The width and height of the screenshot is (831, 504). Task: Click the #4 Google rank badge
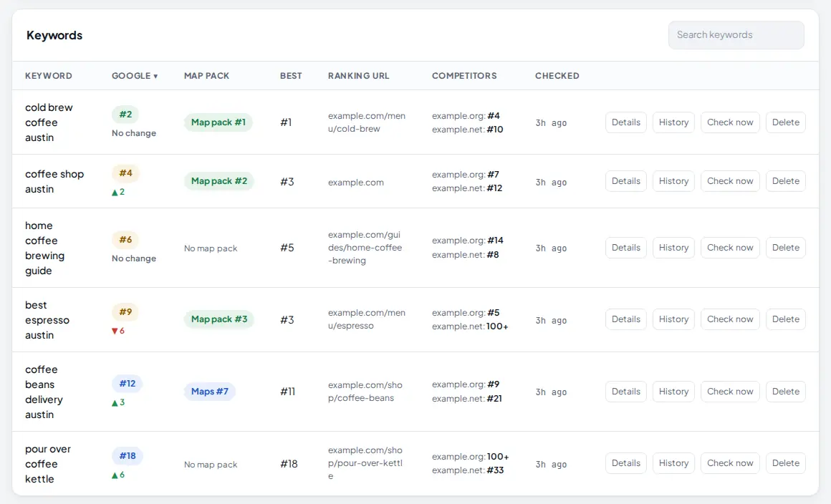click(125, 173)
